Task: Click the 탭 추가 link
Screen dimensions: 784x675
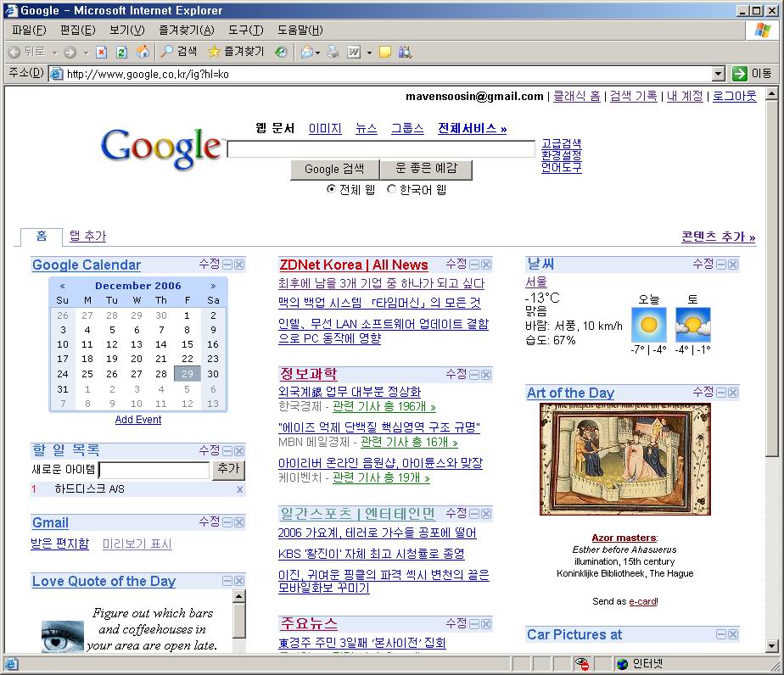Action: [x=88, y=236]
